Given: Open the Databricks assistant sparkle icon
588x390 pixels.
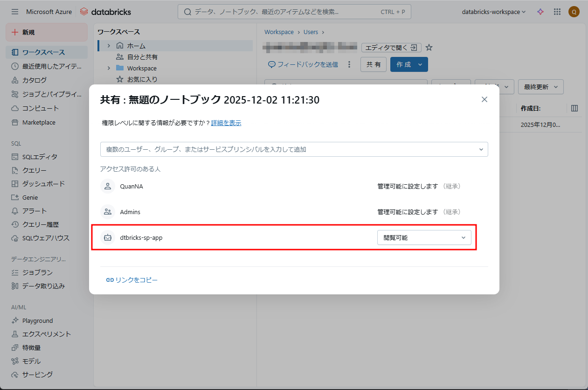Looking at the screenshot, I should (540, 12).
